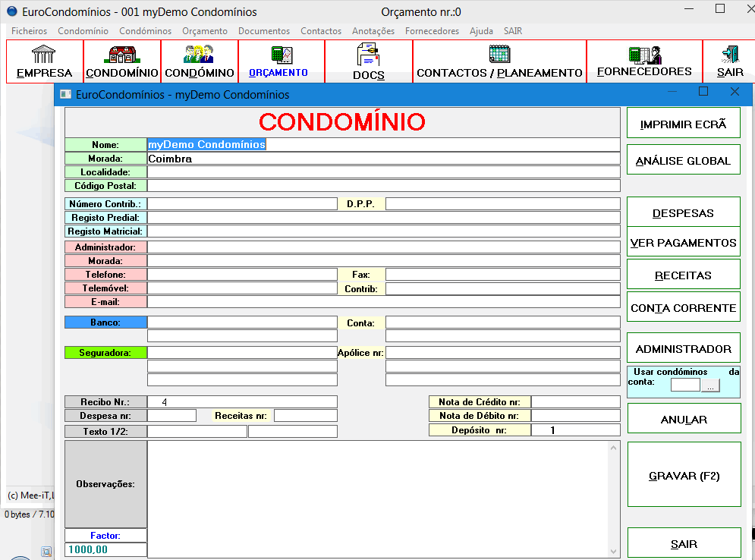Image resolution: width=755 pixels, height=560 pixels.
Task: Click the Análise Global button
Action: pos(683,161)
